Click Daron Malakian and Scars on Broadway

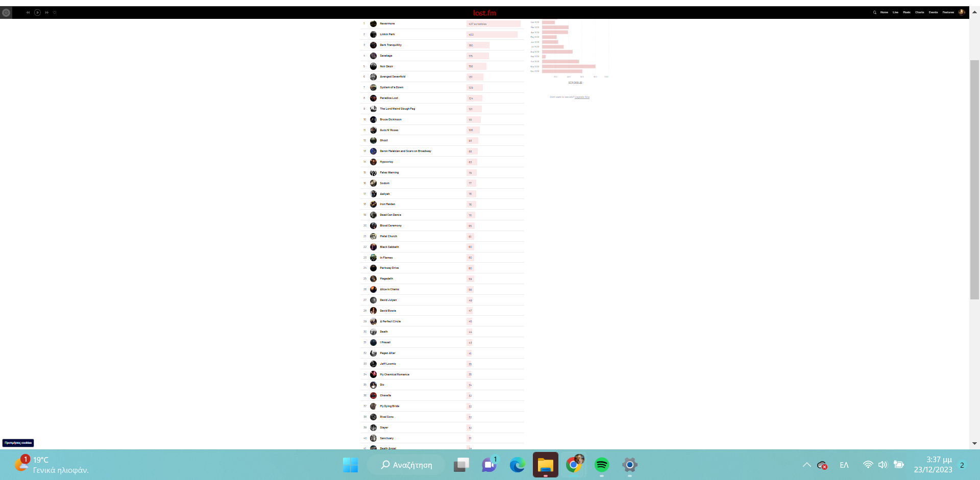[405, 151]
